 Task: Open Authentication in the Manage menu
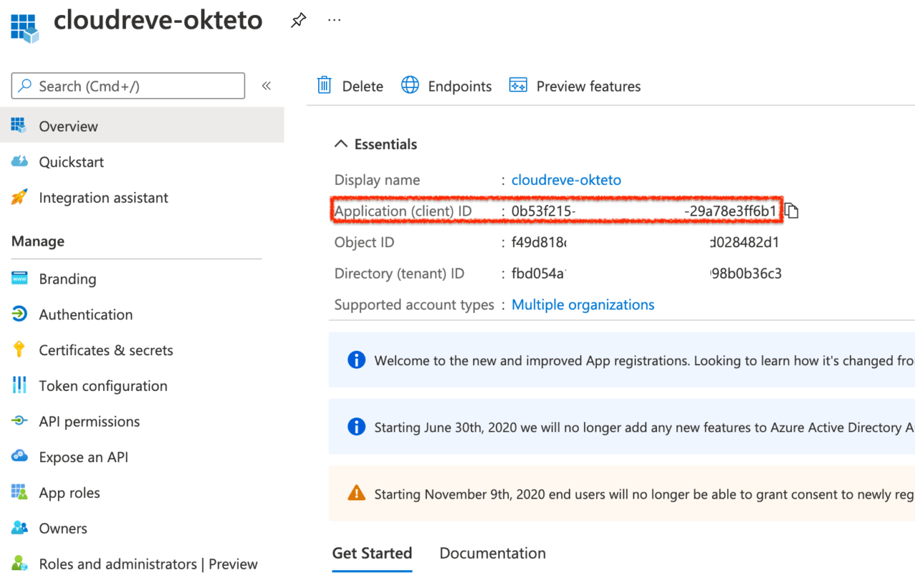pyautogui.click(x=86, y=314)
